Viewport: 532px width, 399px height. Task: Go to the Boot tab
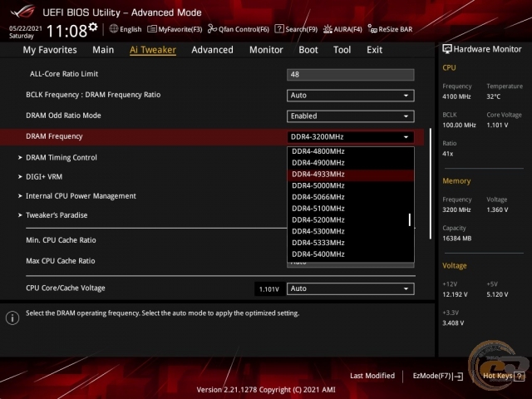coord(308,50)
